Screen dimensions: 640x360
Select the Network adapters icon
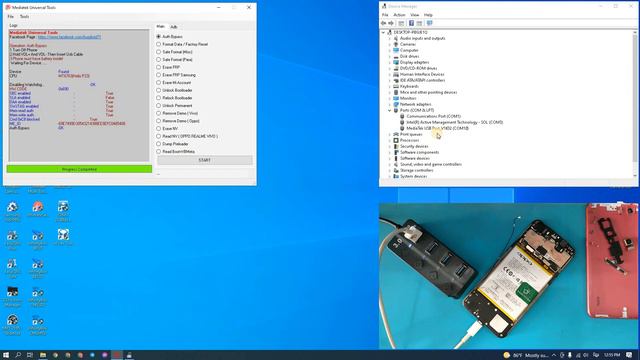pyautogui.click(x=396, y=104)
